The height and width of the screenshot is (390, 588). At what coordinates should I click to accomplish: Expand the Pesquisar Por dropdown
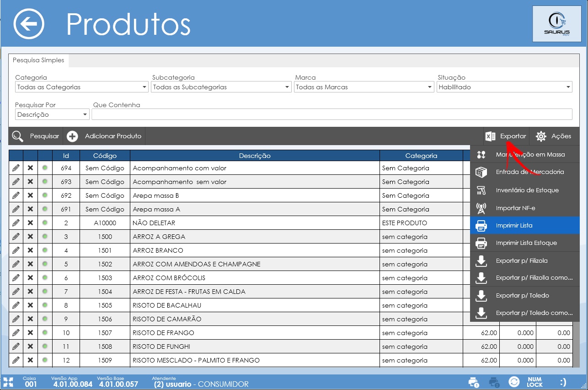point(52,114)
